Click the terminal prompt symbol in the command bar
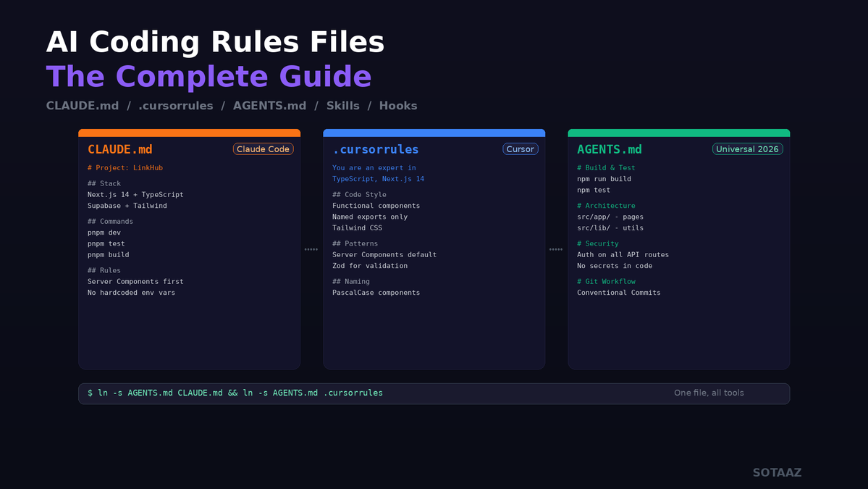The height and width of the screenshot is (489, 868). point(90,393)
